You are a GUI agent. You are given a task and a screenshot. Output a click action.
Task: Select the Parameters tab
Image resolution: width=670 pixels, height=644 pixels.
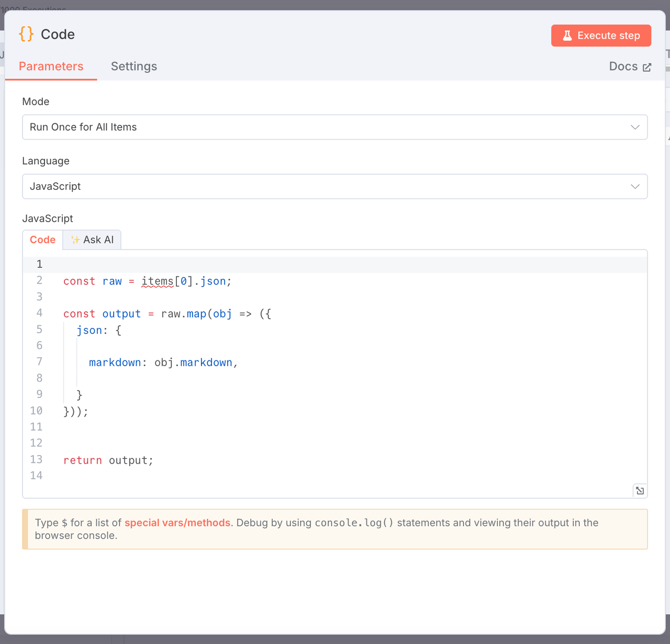(51, 66)
